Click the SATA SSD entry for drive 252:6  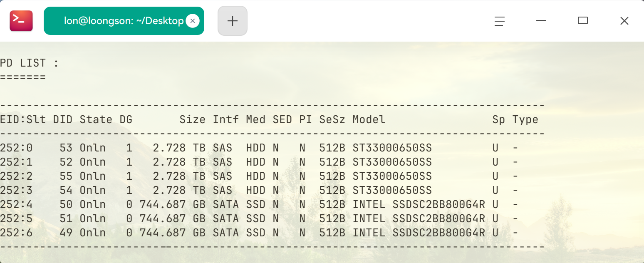[239, 233]
